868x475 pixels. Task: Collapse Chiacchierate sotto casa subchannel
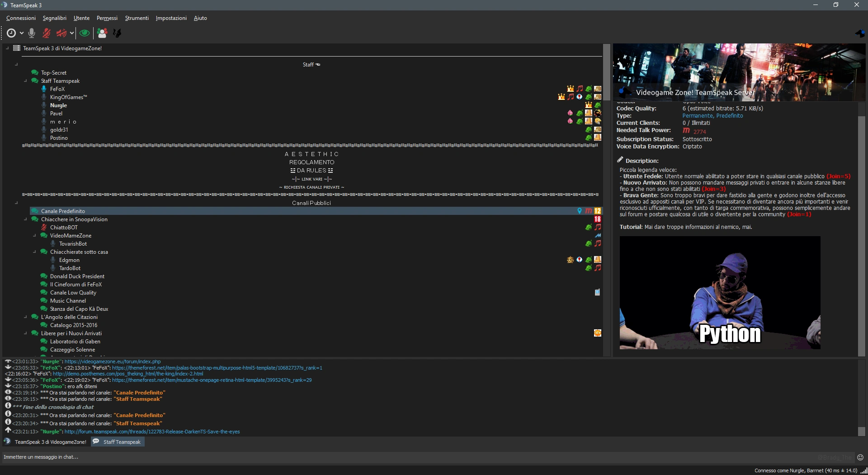34,252
